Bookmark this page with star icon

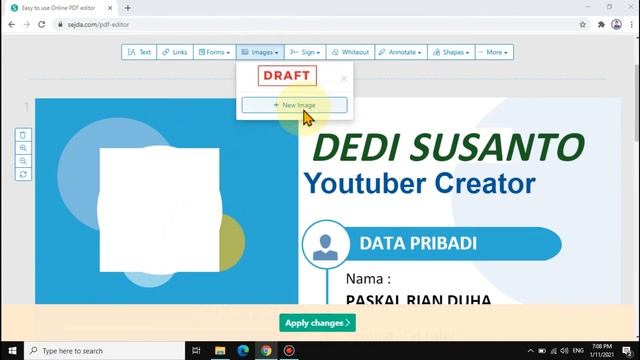[582, 24]
